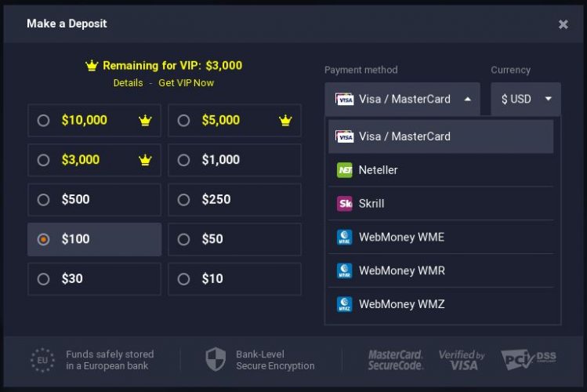
Task: Click the Get VIP Now link
Action: tap(186, 83)
